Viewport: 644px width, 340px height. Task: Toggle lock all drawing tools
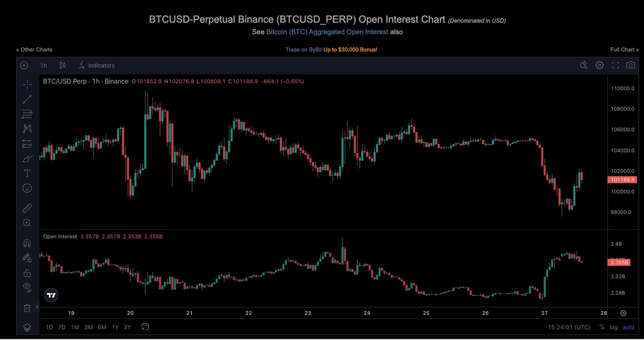click(x=27, y=273)
